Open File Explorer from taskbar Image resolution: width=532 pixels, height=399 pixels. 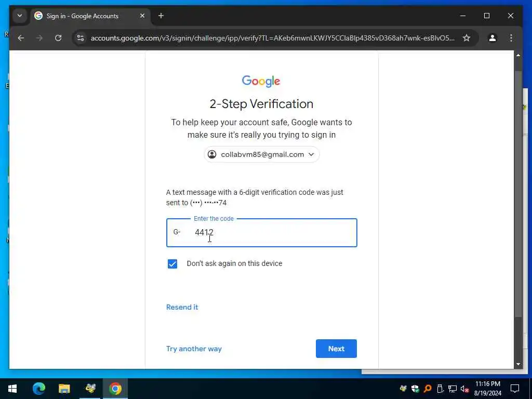(x=64, y=389)
